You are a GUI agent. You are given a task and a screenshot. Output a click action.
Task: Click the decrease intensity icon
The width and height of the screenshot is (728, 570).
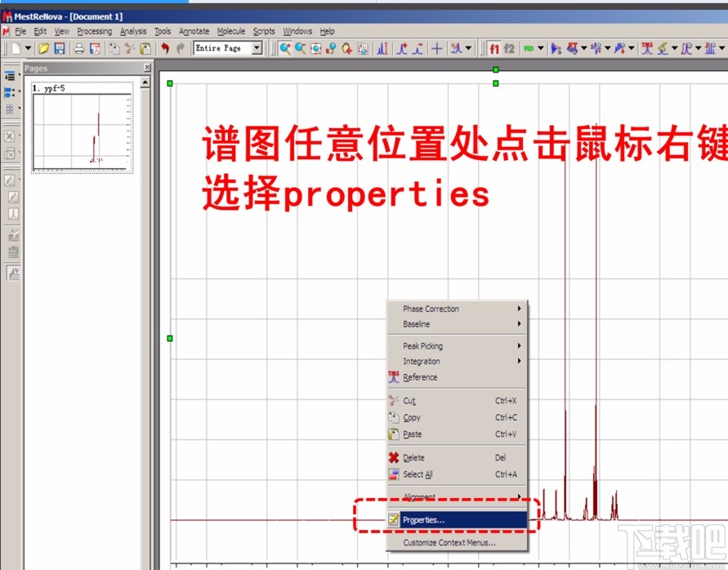(x=418, y=48)
